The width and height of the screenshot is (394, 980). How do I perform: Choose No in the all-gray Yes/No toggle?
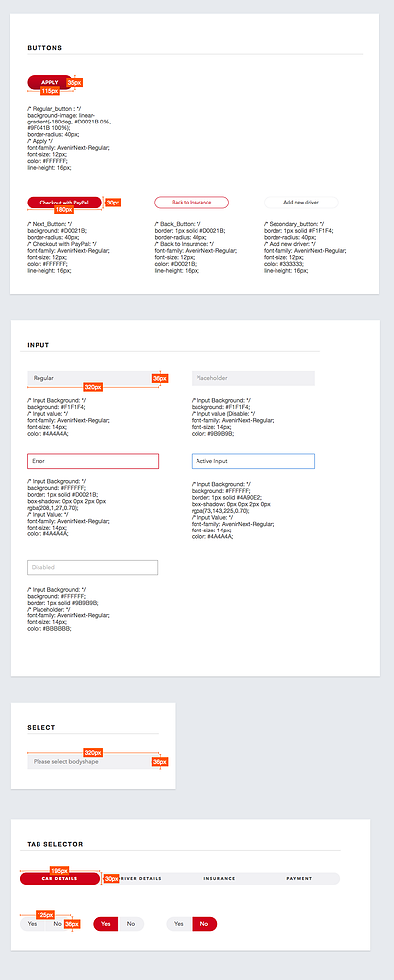pyautogui.click(x=58, y=923)
